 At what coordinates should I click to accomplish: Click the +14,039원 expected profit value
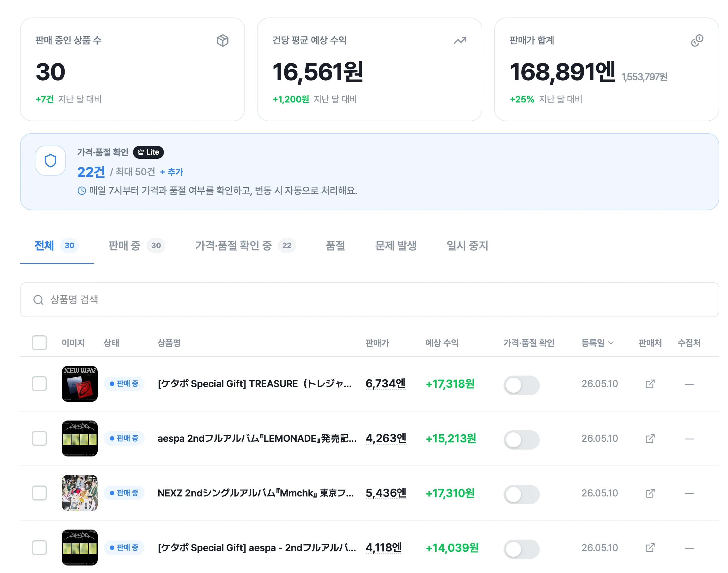click(452, 548)
